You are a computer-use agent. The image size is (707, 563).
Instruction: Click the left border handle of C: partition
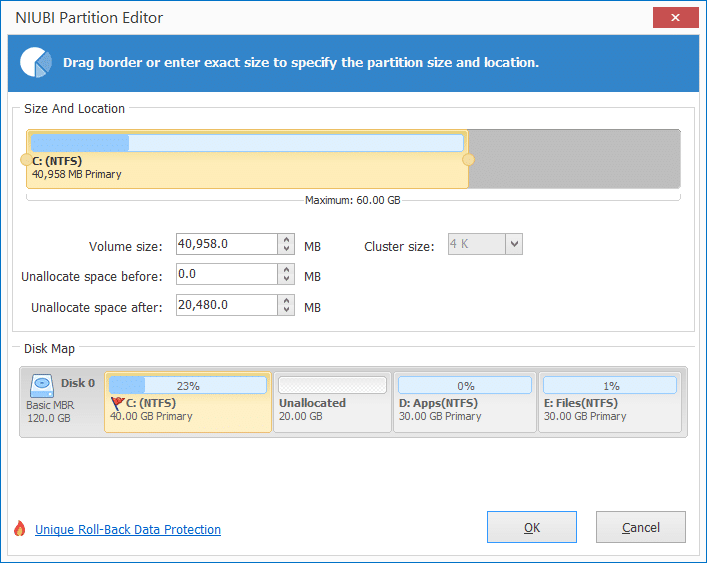pos(26,160)
